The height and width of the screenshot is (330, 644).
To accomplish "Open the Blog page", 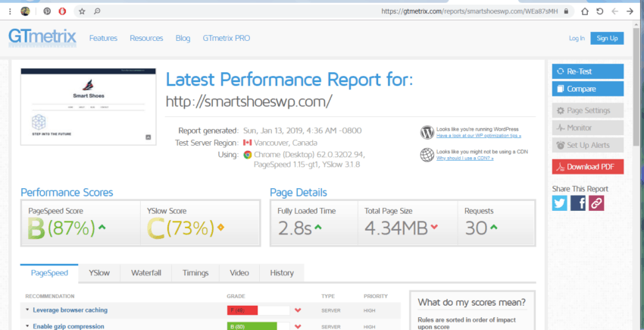I will (183, 38).
